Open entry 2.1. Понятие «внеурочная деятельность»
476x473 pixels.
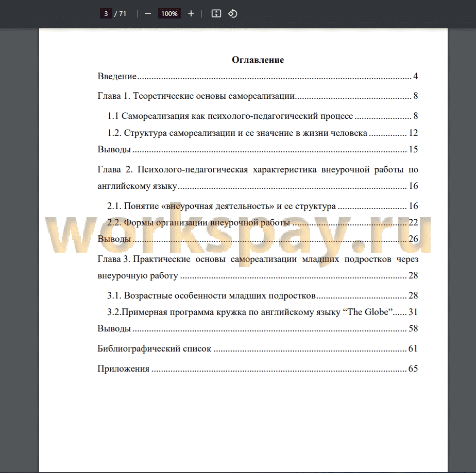coord(263,206)
